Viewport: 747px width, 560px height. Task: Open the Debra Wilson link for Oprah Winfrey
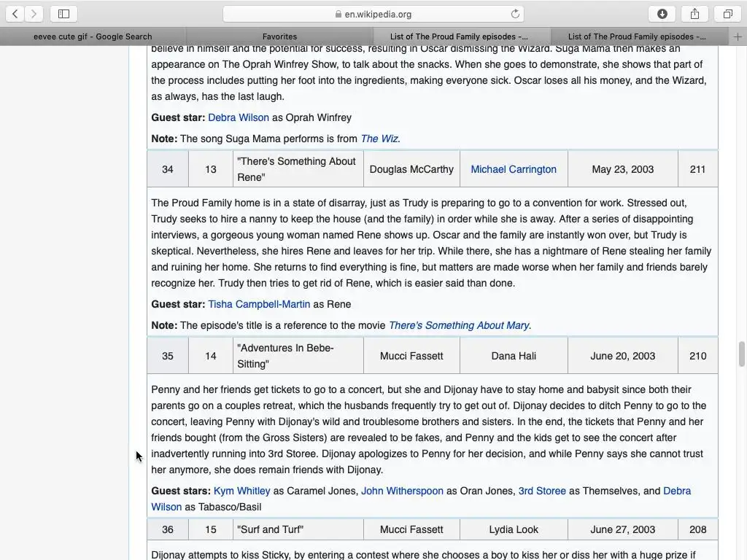click(x=239, y=117)
